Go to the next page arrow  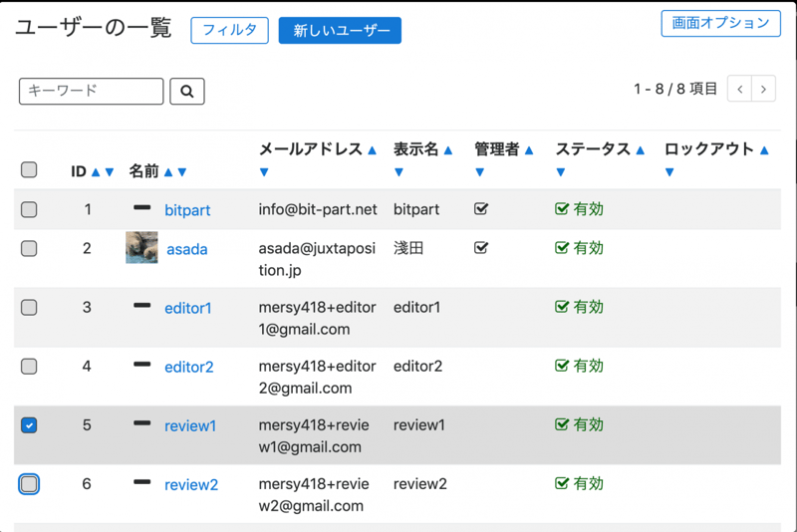764,89
